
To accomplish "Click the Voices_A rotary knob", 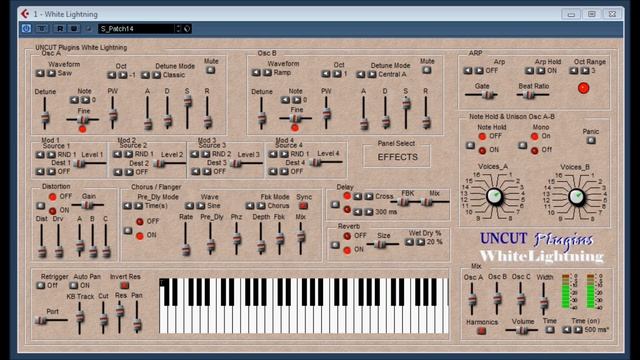I will pyautogui.click(x=494, y=196).
